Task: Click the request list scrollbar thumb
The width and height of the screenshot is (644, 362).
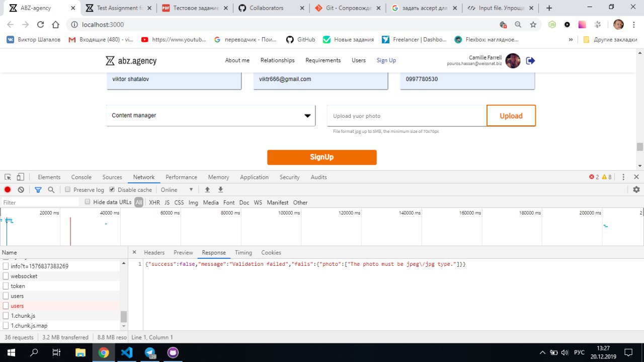Action: [124, 317]
